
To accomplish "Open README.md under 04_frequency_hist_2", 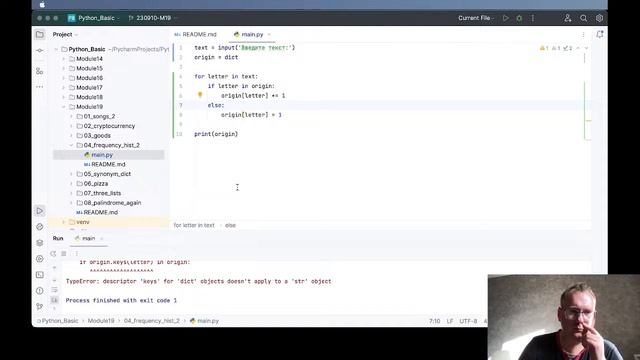I will coord(108,164).
